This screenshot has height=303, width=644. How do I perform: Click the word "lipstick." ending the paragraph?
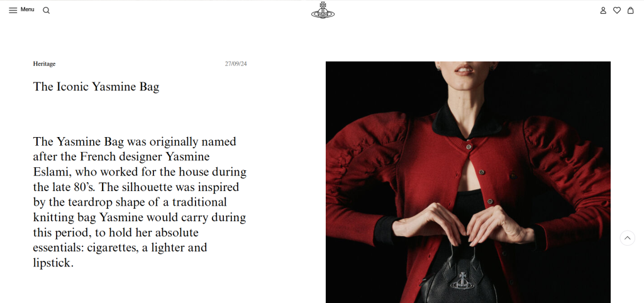point(53,263)
